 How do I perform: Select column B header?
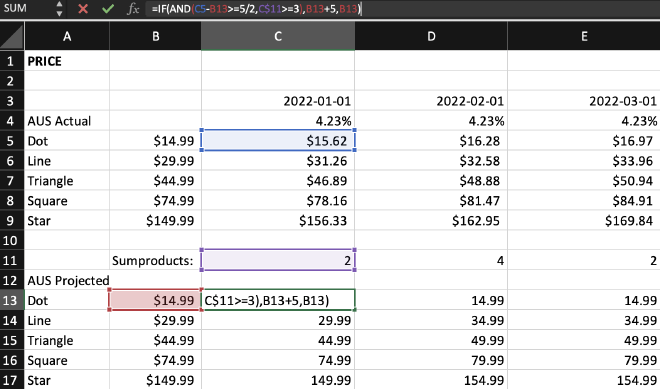(155, 37)
